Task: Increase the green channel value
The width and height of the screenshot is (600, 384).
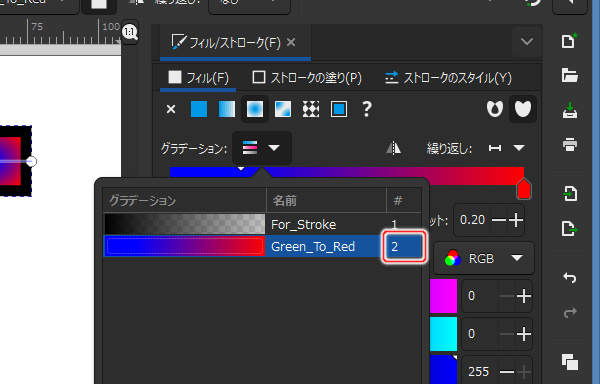Action: click(524, 334)
